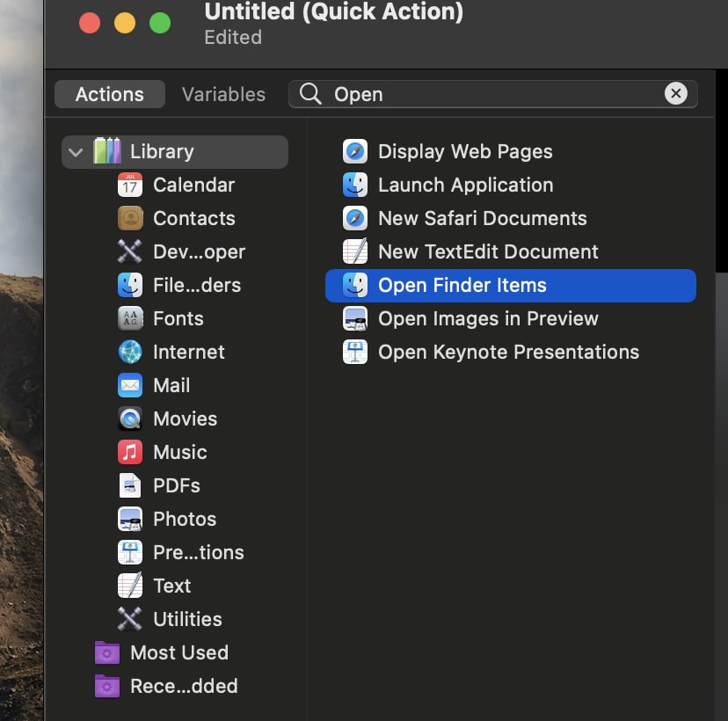This screenshot has height=721, width=728.
Task: Choose the Open Keynote Presentations text
Action: pyautogui.click(x=508, y=353)
